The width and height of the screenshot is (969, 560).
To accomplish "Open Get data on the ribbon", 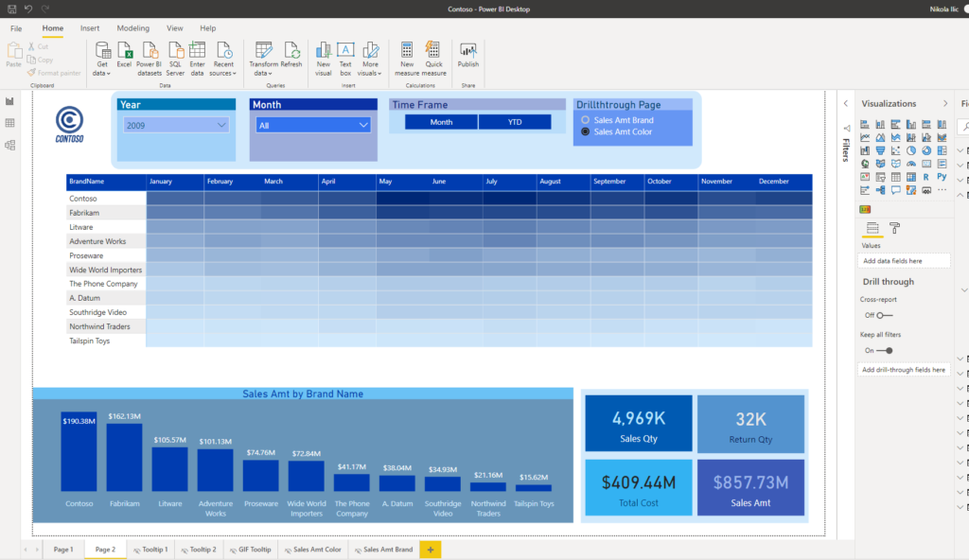I will pyautogui.click(x=102, y=59).
